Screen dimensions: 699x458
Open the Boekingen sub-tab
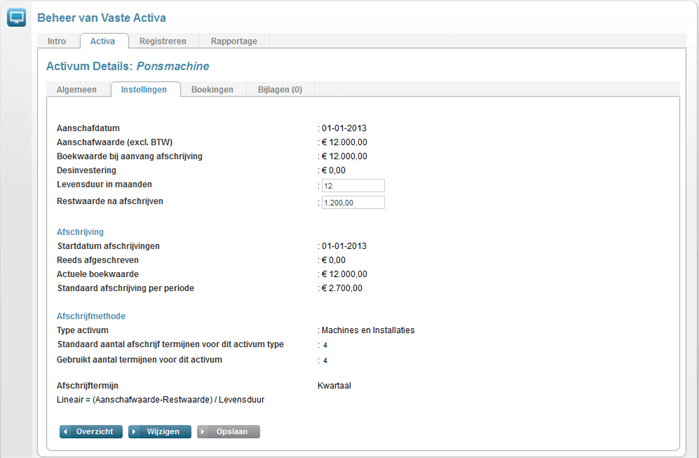(212, 90)
